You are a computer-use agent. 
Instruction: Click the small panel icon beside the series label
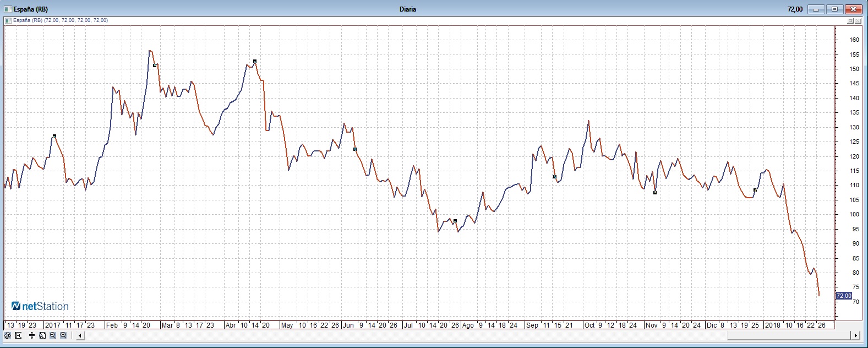(x=8, y=20)
